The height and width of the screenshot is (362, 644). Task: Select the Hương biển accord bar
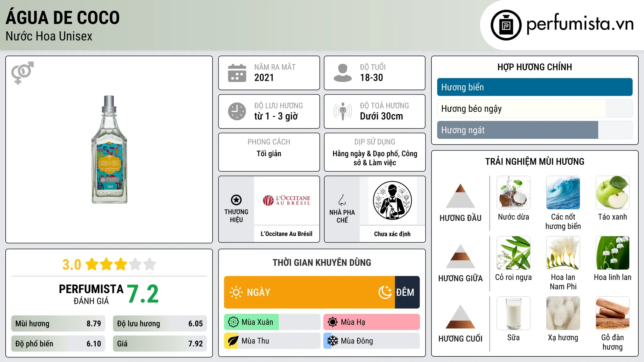(535, 87)
